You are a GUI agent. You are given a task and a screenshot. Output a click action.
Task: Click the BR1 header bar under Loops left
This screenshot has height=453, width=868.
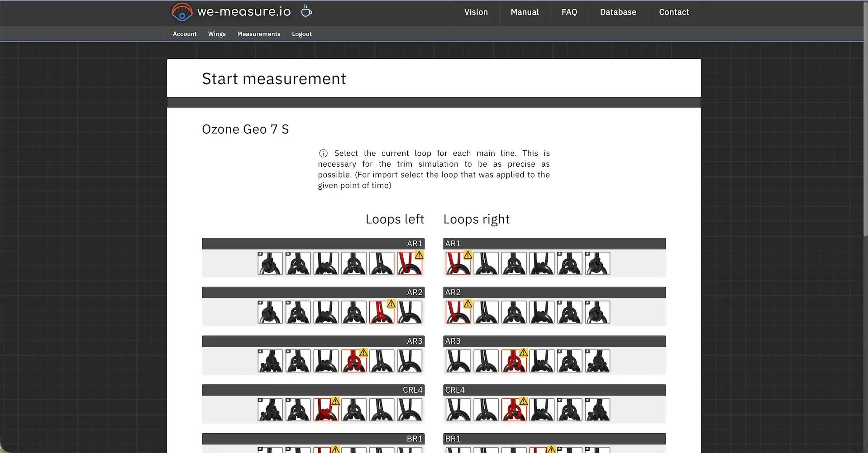pos(313,439)
